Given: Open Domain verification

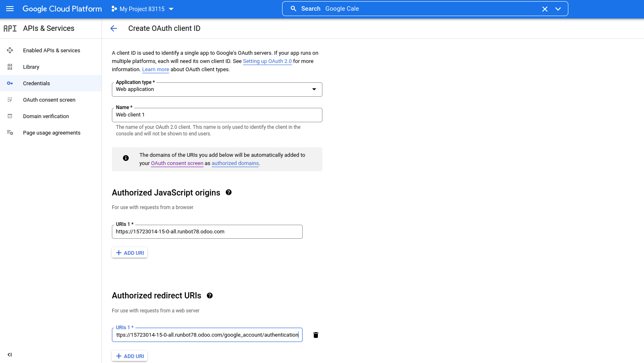Looking at the screenshot, I should coord(46,116).
